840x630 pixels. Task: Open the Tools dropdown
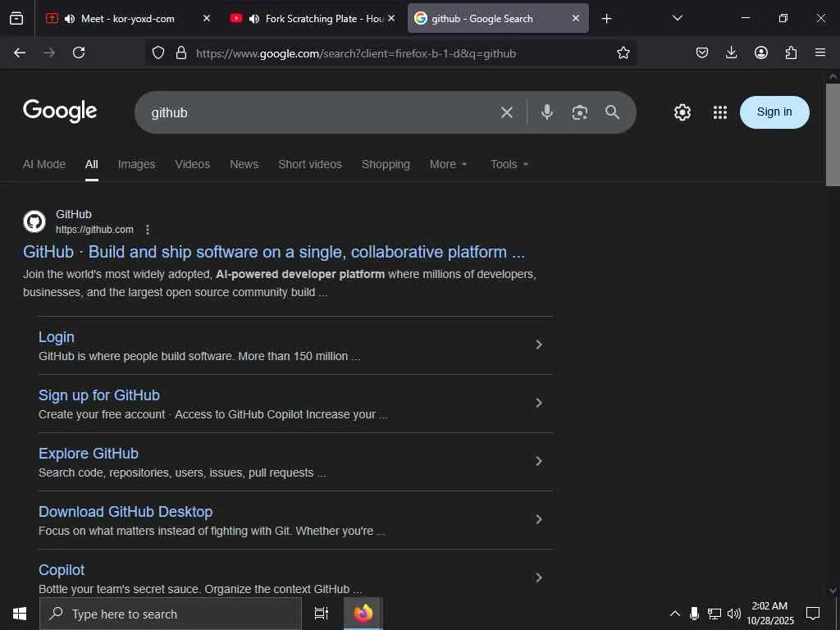(509, 164)
